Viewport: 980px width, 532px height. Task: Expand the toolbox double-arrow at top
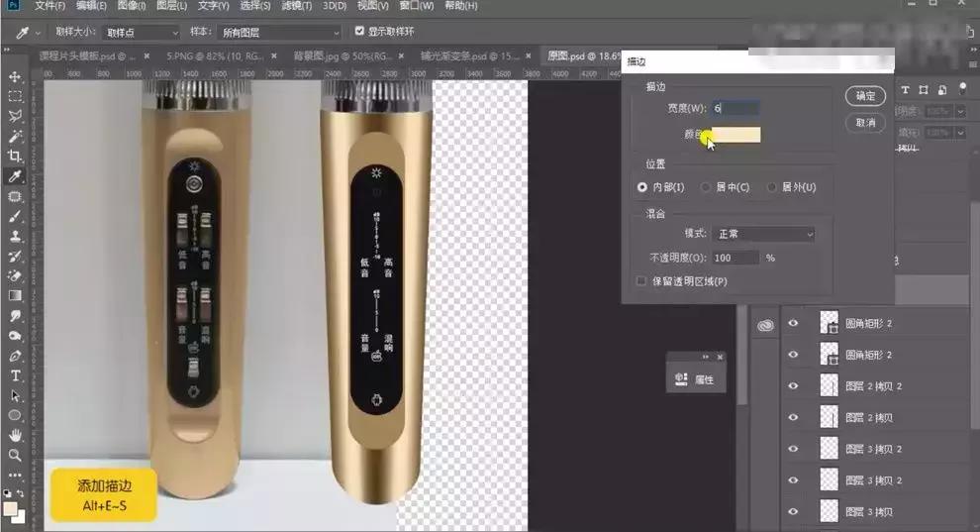coord(7,50)
